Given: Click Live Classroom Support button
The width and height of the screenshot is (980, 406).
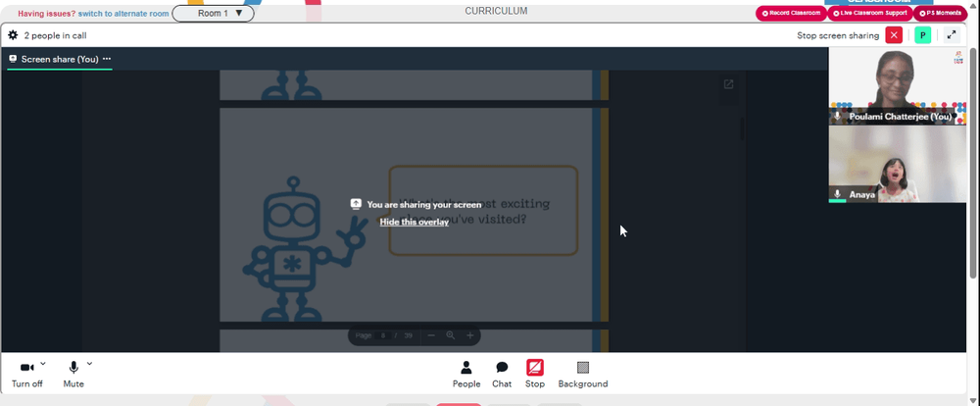Looking at the screenshot, I should click(869, 13).
